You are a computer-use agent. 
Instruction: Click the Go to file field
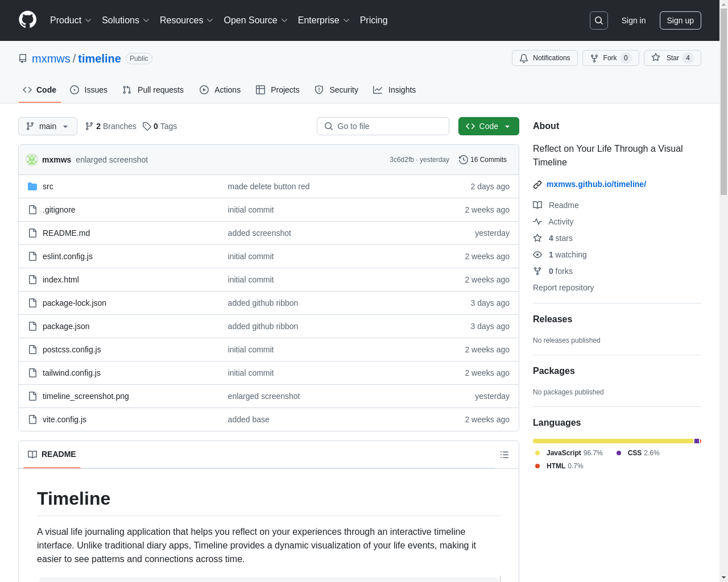click(x=383, y=126)
